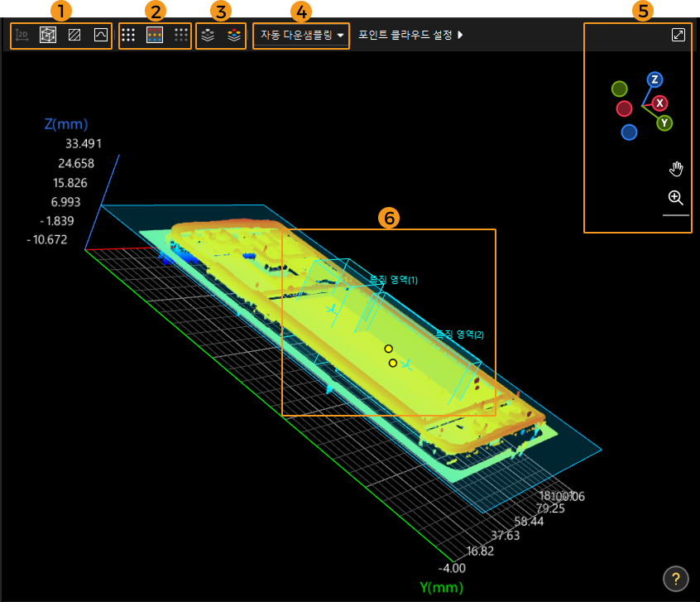Open the profile curve view icon

pyautogui.click(x=100, y=36)
